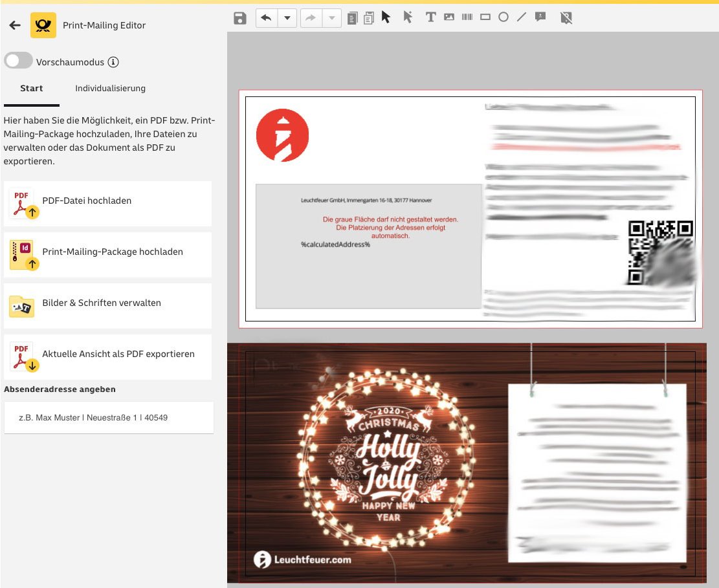Select the insert image tool
Image resolution: width=719 pixels, height=588 pixels.
(x=449, y=17)
